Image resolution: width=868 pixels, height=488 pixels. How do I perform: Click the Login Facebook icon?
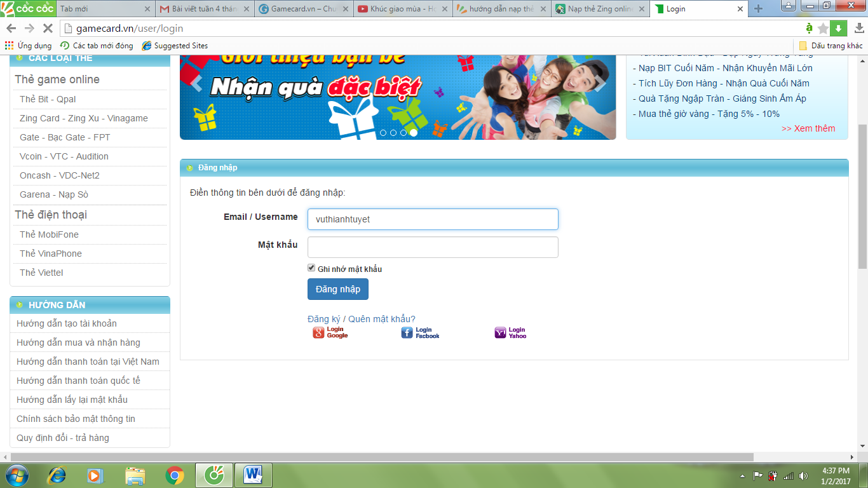click(420, 332)
